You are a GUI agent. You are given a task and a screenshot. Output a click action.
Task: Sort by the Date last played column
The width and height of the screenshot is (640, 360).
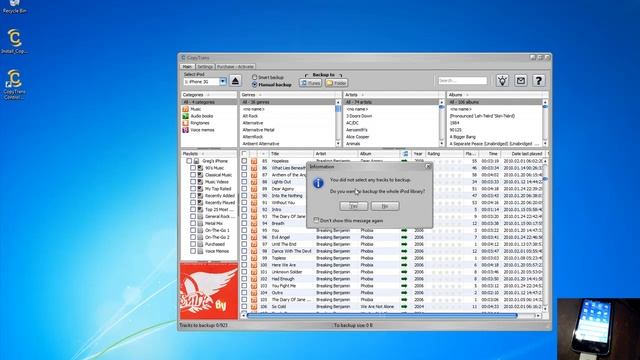coord(524,154)
